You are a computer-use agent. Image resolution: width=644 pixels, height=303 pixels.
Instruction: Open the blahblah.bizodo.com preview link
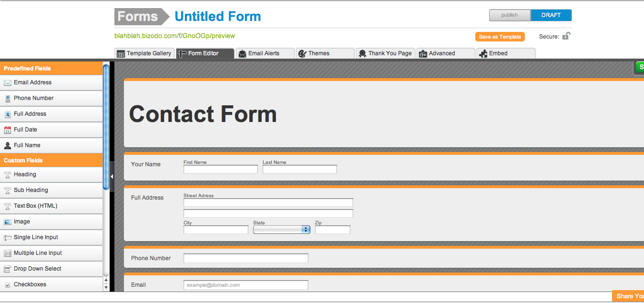click(174, 36)
